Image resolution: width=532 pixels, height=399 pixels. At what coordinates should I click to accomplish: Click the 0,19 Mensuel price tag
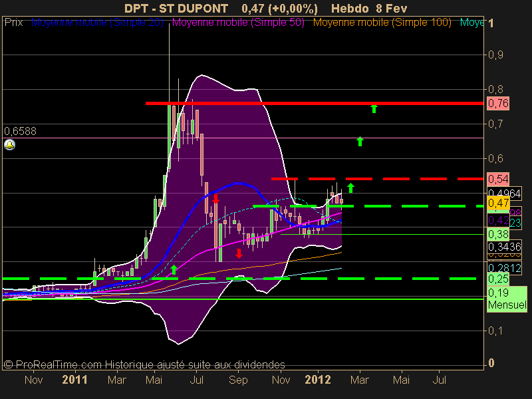pyautogui.click(x=507, y=299)
